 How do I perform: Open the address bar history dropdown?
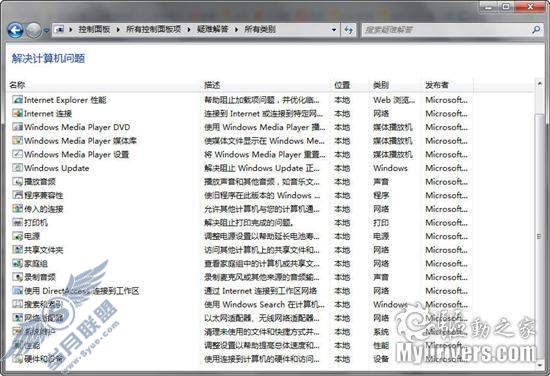334,30
